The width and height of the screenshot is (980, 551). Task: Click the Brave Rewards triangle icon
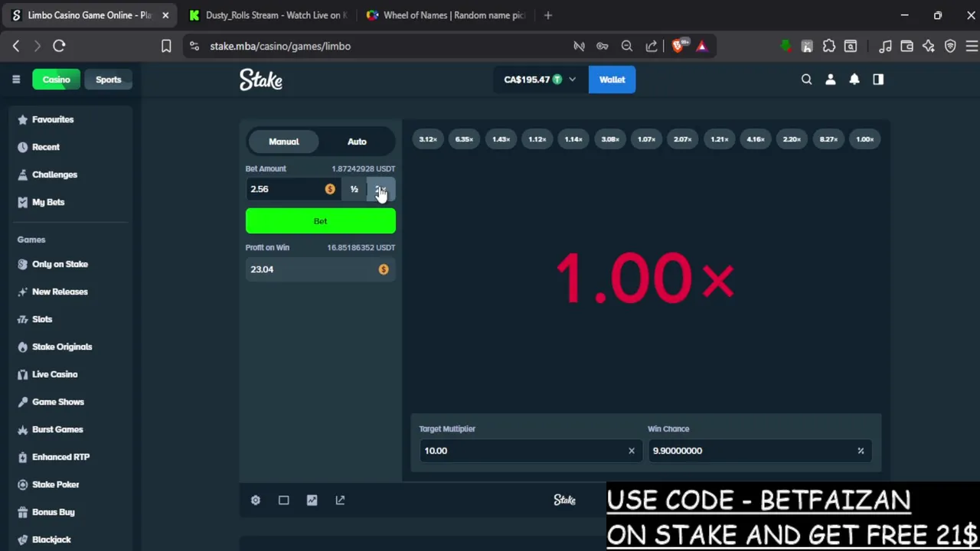pos(702,46)
